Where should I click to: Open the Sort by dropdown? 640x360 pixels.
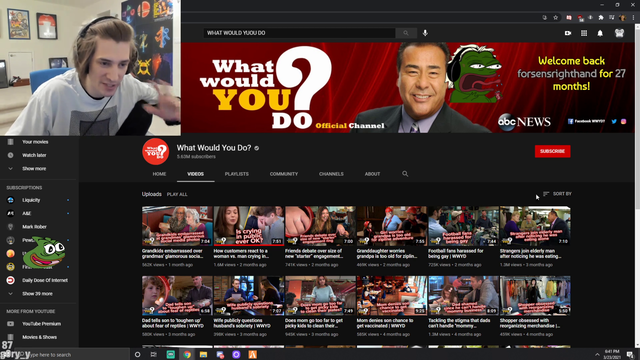pos(557,194)
